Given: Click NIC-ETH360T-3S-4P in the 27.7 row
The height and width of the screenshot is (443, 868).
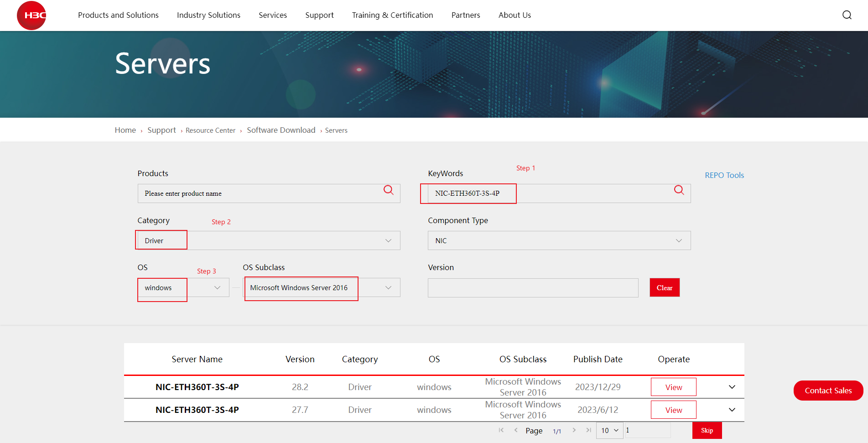Looking at the screenshot, I should 197,410.
